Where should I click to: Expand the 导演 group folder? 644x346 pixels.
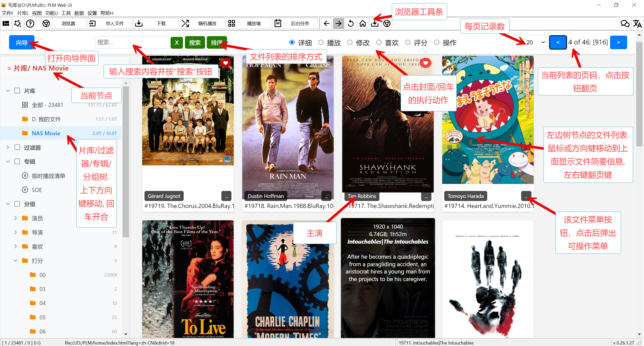tap(16, 232)
